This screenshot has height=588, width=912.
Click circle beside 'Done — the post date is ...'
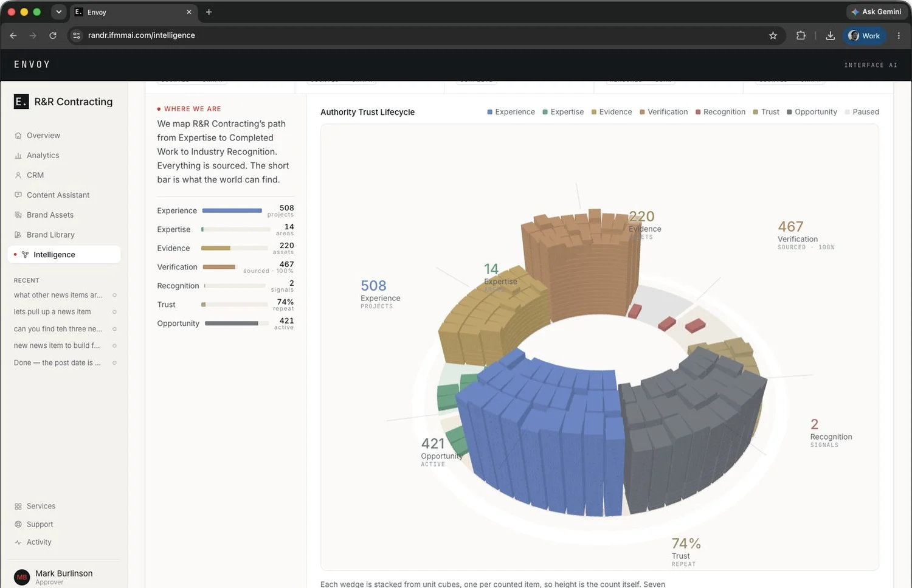click(x=114, y=362)
